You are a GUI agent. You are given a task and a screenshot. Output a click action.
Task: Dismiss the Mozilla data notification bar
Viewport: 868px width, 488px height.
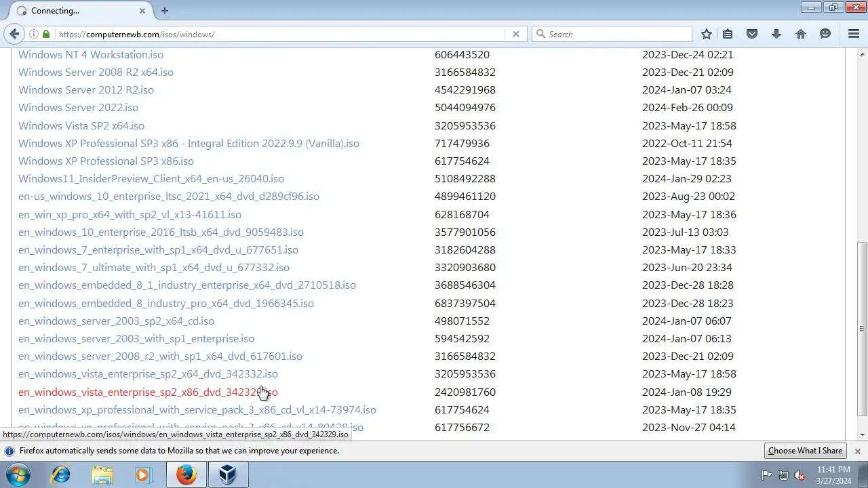pyautogui.click(x=857, y=451)
